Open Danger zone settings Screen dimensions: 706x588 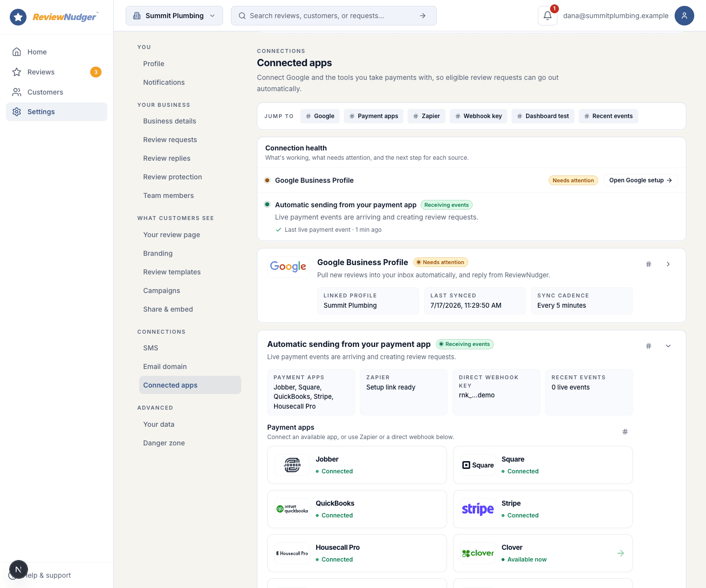(x=190, y=443)
